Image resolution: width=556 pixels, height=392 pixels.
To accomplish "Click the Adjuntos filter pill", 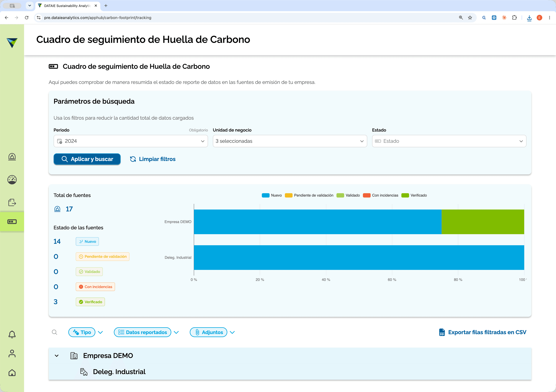I will click(209, 332).
